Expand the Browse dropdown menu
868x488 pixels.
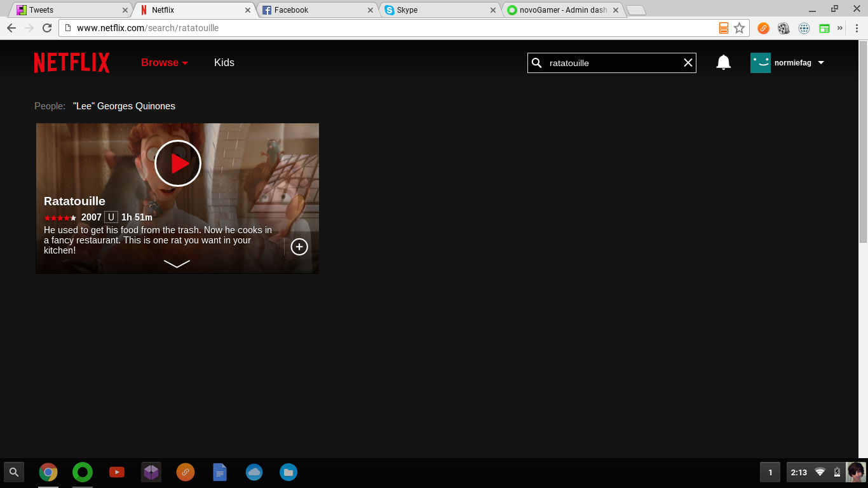tap(164, 62)
